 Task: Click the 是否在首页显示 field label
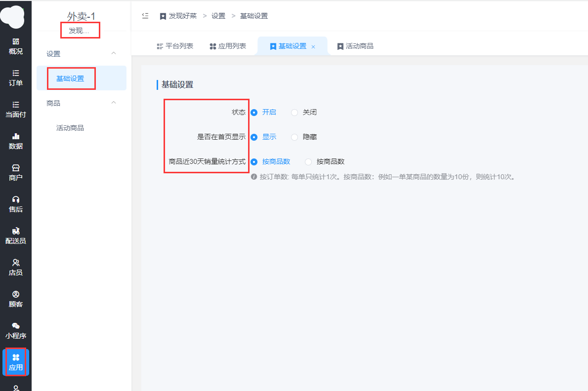click(221, 137)
